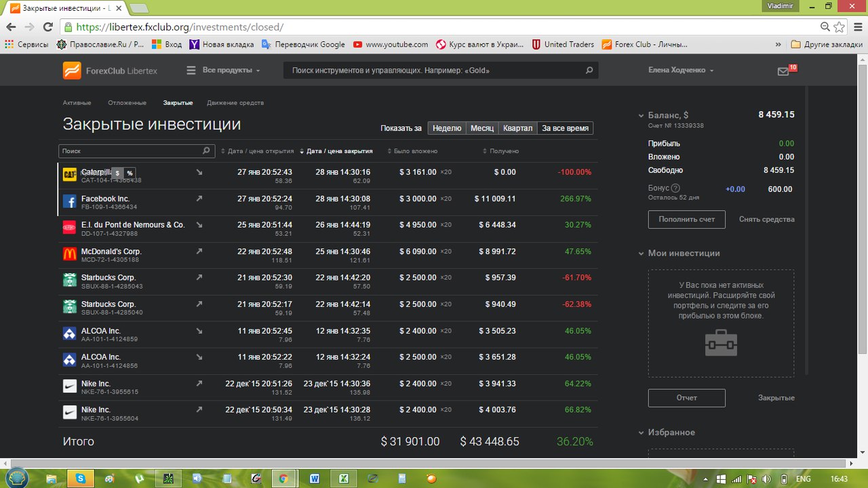The width and height of the screenshot is (868, 488).
Task: Sort by Дата / цена открытия column
Action: [258, 151]
